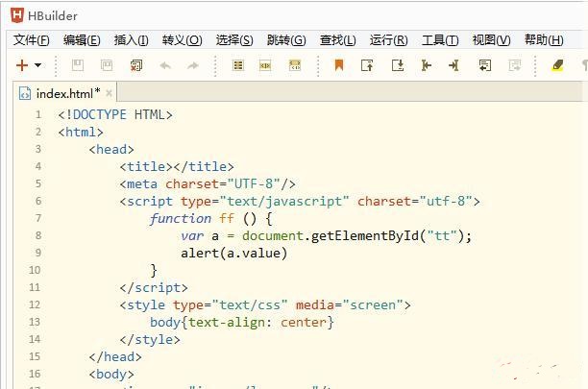Click the go-to-next-bookmark icon
Image resolution: width=588 pixels, height=389 pixels.
pyautogui.click(x=397, y=65)
